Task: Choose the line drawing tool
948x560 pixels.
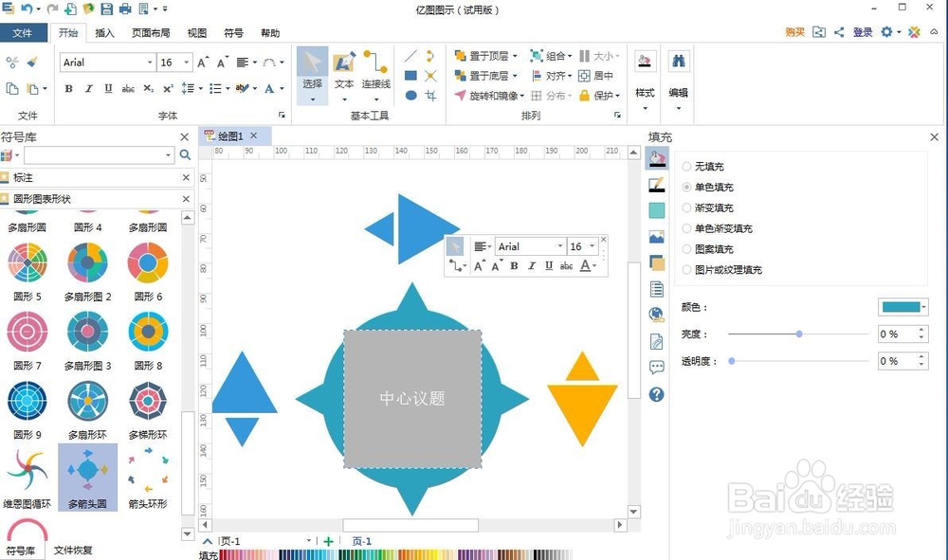Action: 410,56
